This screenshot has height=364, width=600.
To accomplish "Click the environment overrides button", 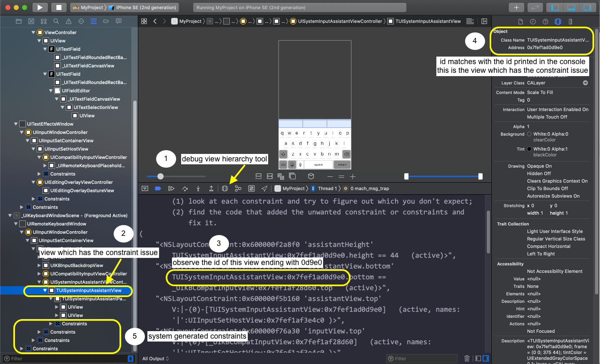I will click(251, 188).
